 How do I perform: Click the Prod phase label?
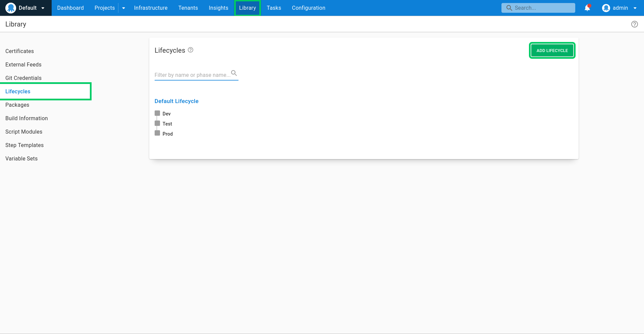click(x=168, y=134)
